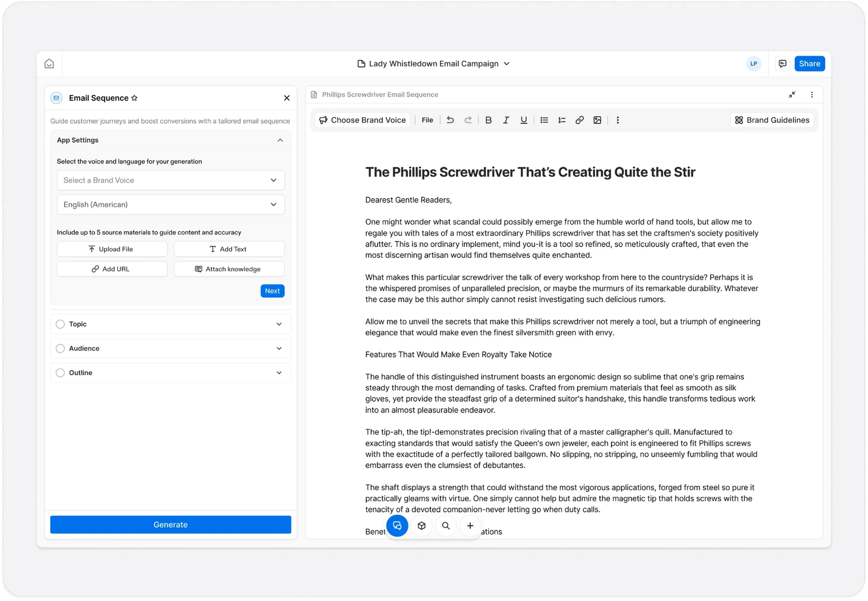Open the Lady Whistledown Email Campaign dropdown

(x=433, y=64)
